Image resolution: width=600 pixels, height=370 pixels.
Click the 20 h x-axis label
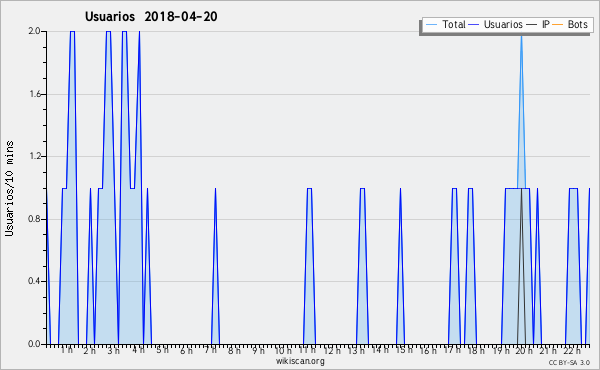coord(524,350)
